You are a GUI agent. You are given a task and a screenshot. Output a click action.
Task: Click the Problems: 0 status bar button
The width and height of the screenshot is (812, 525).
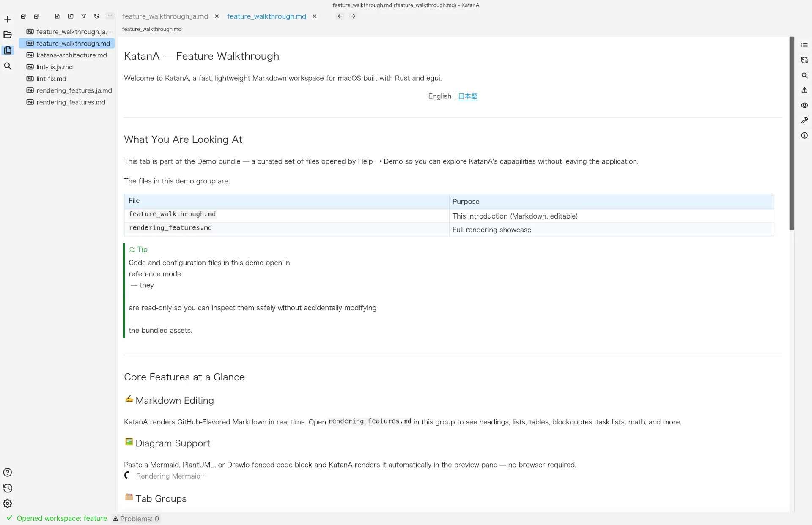click(x=136, y=519)
